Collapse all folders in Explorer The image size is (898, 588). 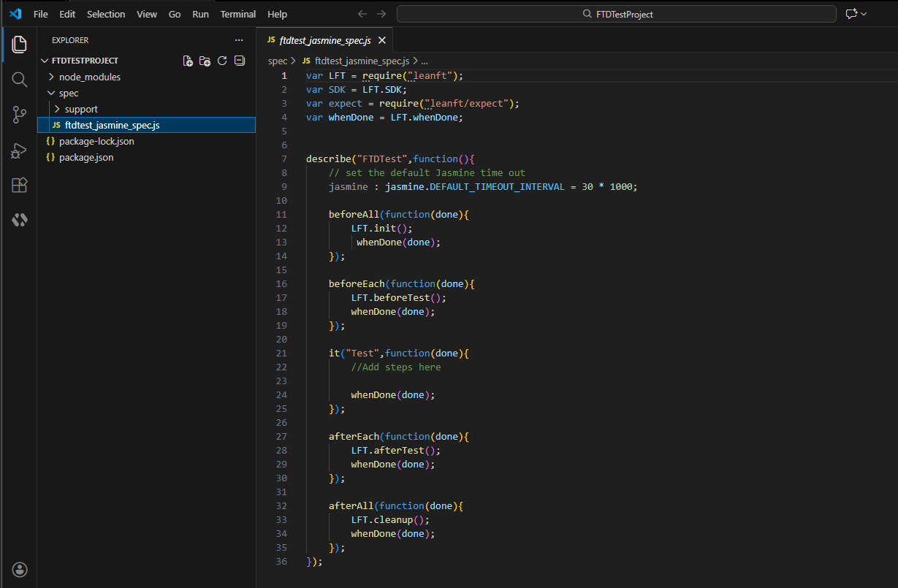pyautogui.click(x=239, y=61)
